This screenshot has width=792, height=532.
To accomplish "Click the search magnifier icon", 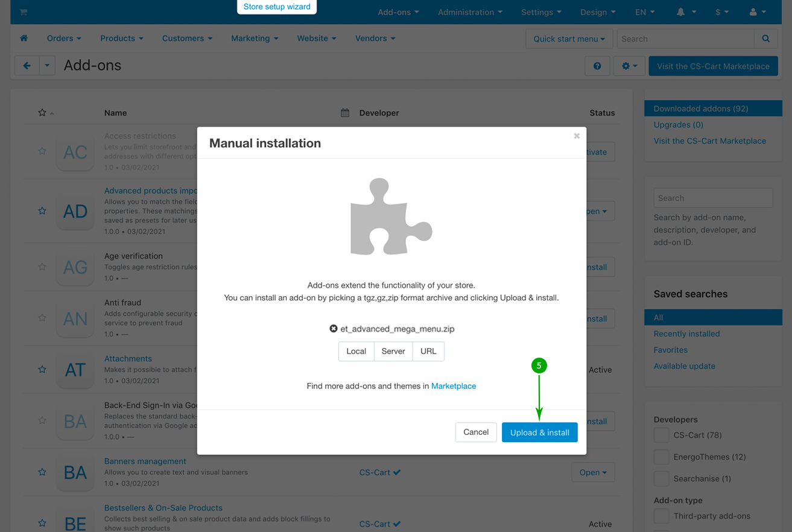I will coord(765,39).
